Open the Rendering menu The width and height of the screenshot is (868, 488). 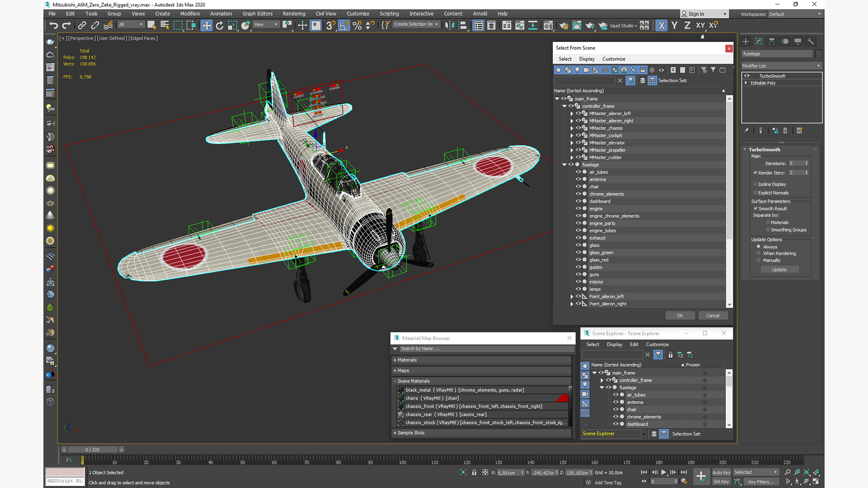(294, 14)
